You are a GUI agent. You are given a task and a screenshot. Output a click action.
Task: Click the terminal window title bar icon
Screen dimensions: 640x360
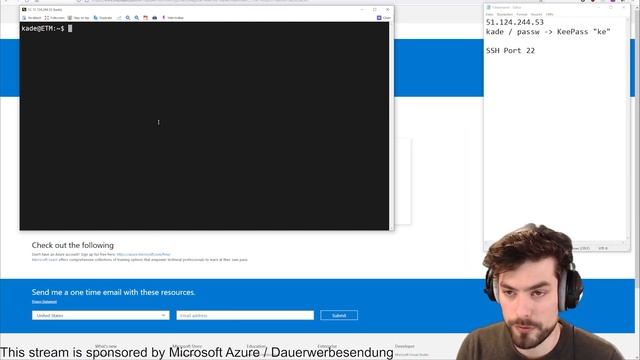[x=24, y=9]
